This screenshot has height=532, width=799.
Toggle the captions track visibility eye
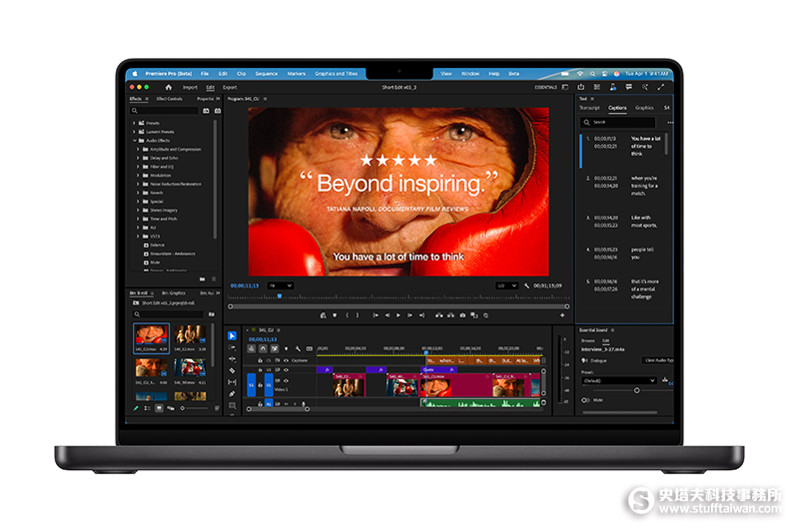[x=287, y=360]
